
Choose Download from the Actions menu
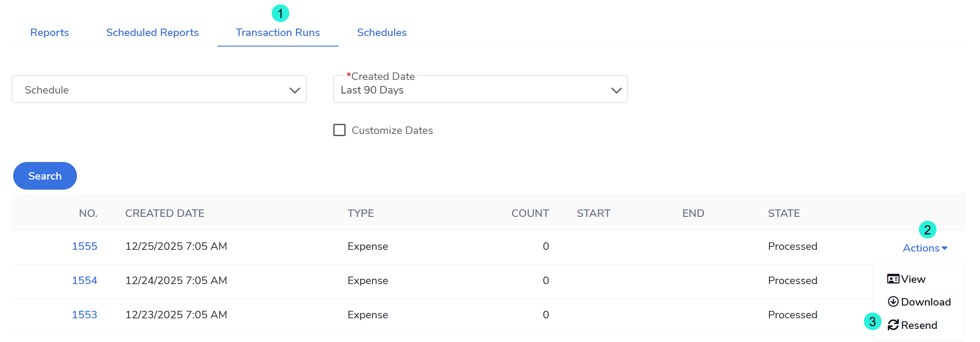pyautogui.click(x=925, y=302)
